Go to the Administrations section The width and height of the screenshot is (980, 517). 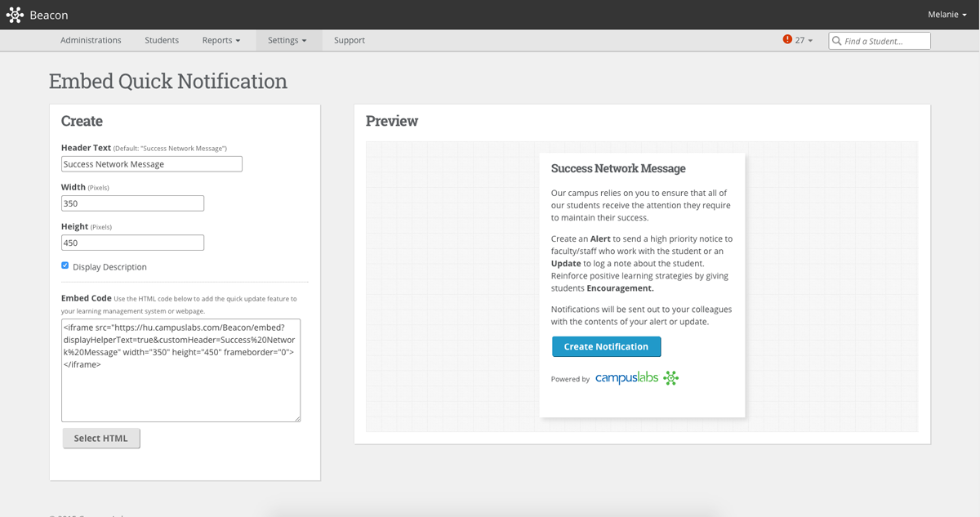point(91,40)
